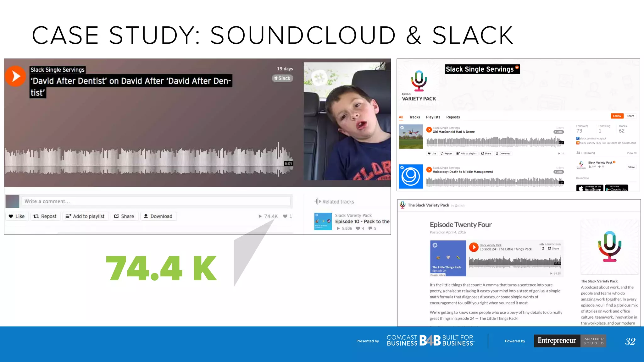View likes count next to heart icon
Screen dimensions: 644x362
[287, 216]
